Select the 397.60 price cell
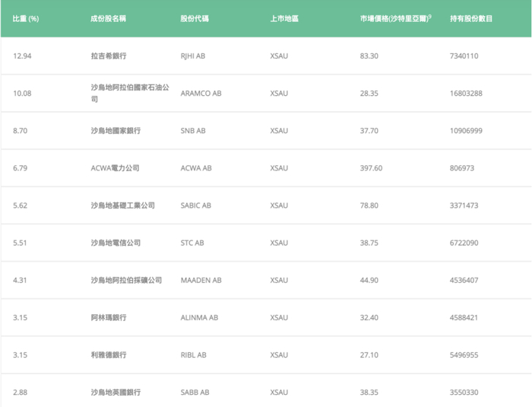 click(371, 168)
